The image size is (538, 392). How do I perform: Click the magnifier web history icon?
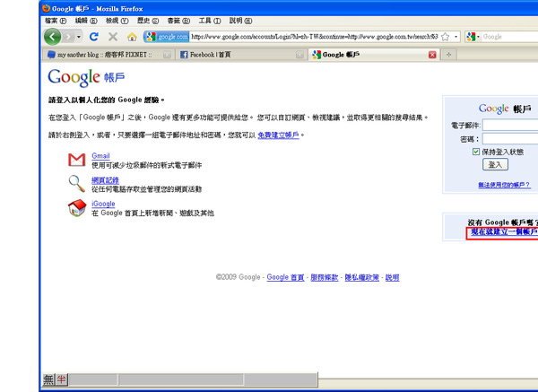pos(77,184)
